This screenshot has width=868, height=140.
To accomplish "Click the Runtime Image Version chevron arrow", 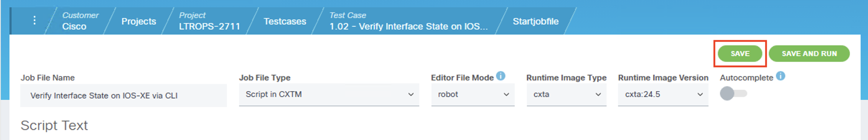I will click(700, 94).
